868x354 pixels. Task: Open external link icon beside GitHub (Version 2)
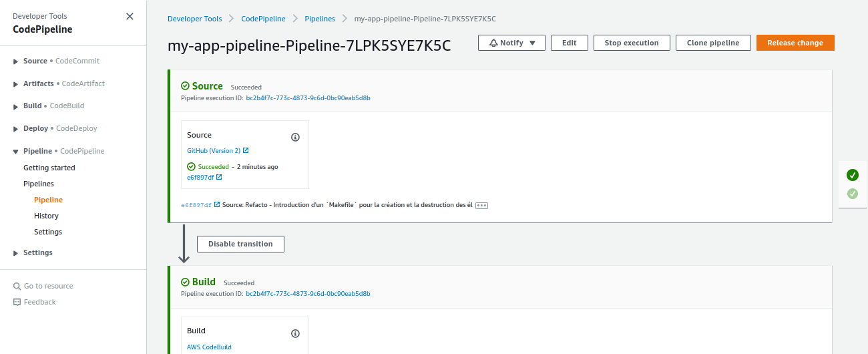246,151
